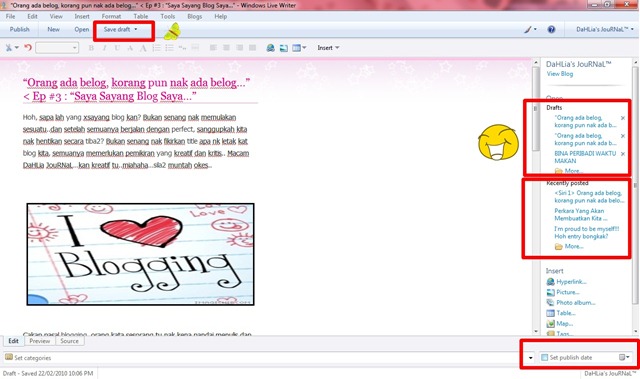The image size is (640, 379).
Task: Click More under Recently posted
Action: pos(569,246)
